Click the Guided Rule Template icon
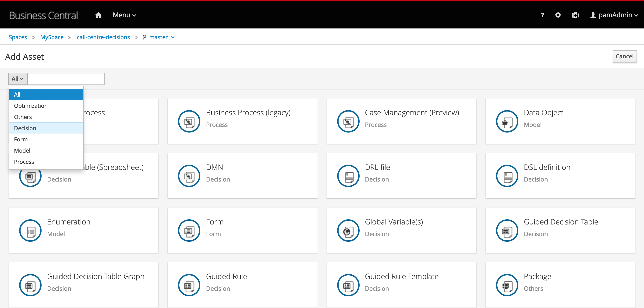 pyautogui.click(x=348, y=285)
